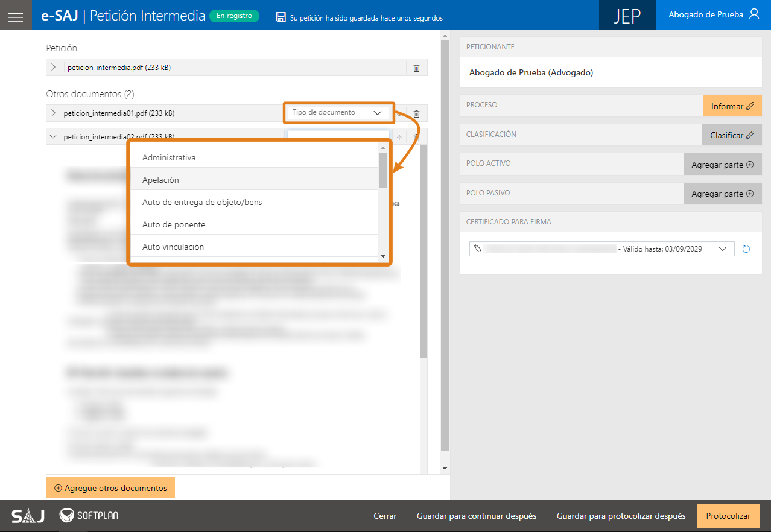The height and width of the screenshot is (532, 771).
Task: Click the certificate tag icon
Action: 477,249
